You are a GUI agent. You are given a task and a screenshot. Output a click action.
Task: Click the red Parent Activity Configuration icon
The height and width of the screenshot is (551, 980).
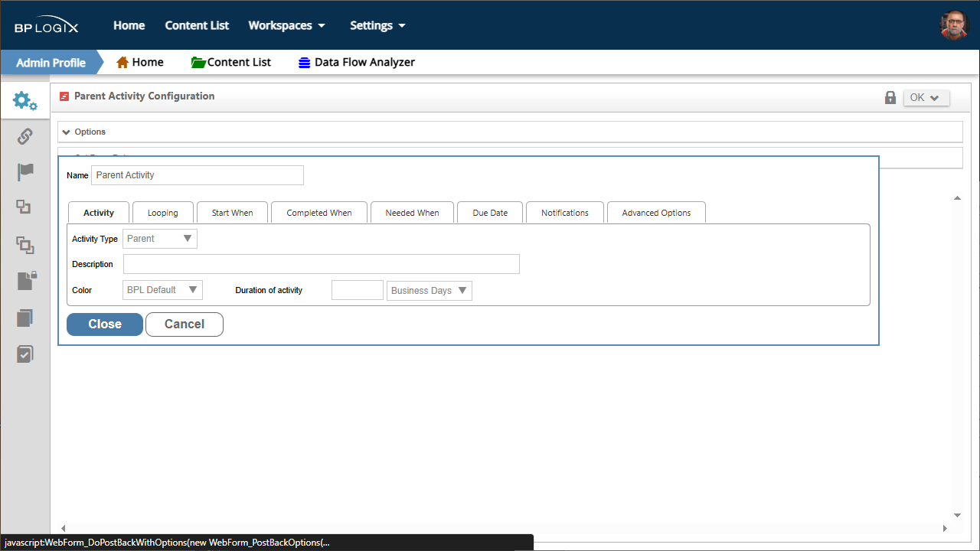(64, 96)
